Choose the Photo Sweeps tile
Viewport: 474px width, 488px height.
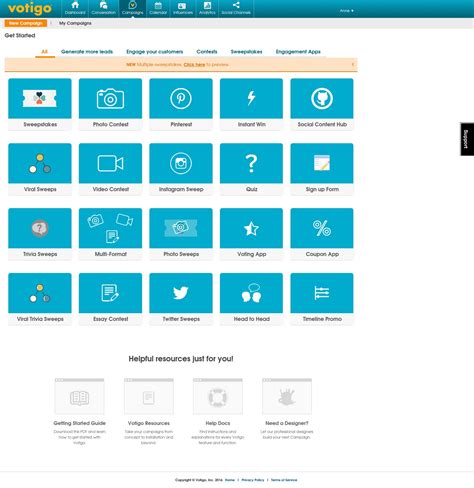181,234
